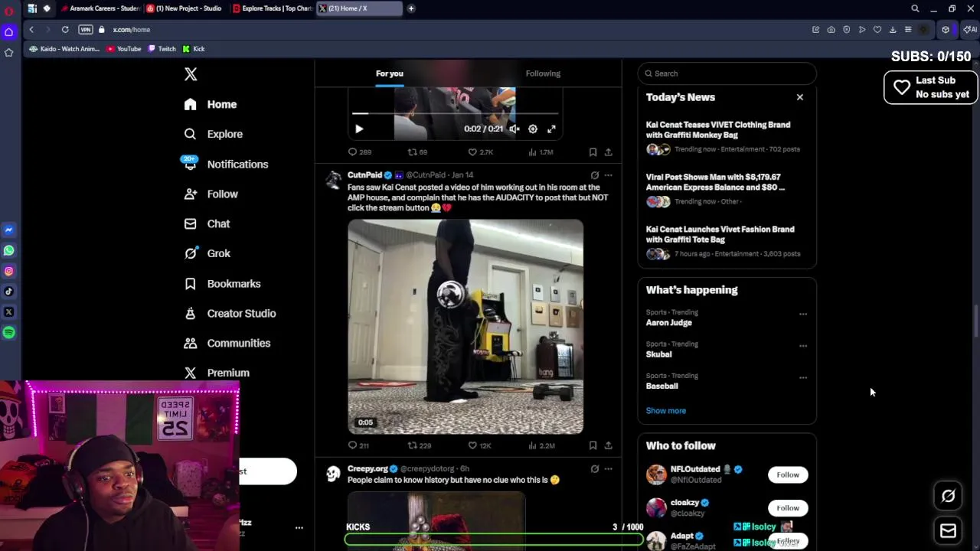Image resolution: width=980 pixels, height=551 pixels.
Task: Open Explore in X sidebar
Action: click(214, 134)
